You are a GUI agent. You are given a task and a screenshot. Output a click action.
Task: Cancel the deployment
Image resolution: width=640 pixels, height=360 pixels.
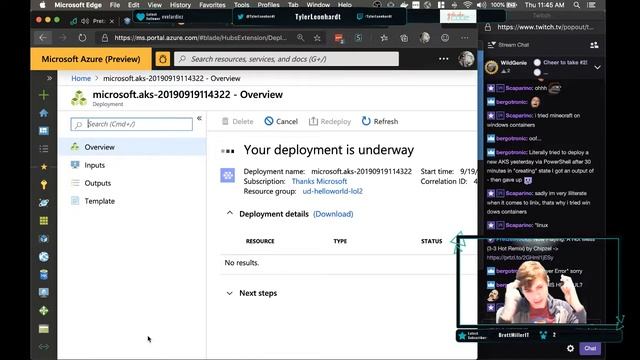coord(281,121)
